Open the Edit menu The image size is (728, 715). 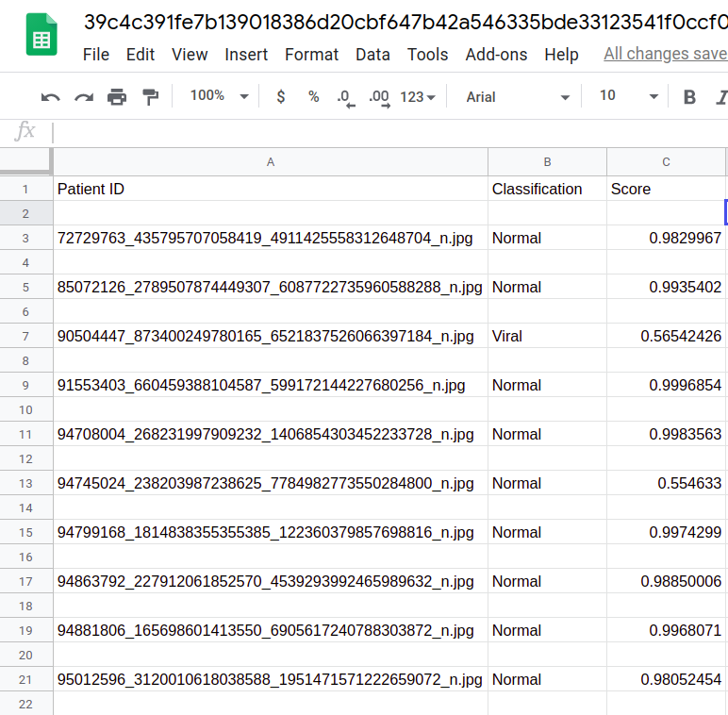pos(141,55)
